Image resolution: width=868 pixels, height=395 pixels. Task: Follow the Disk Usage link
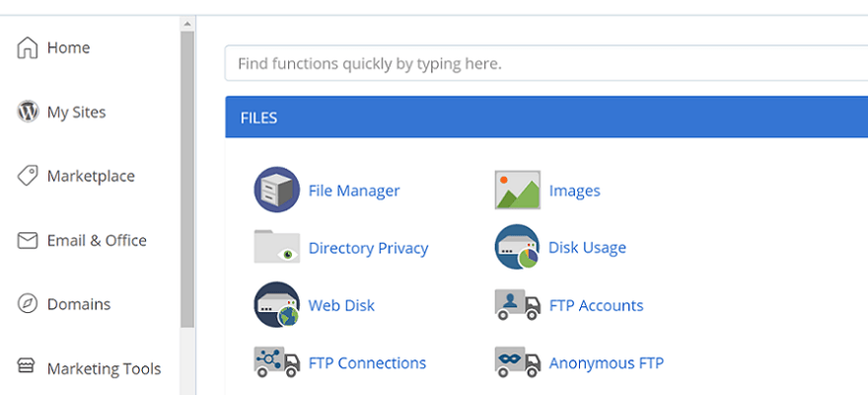click(587, 248)
